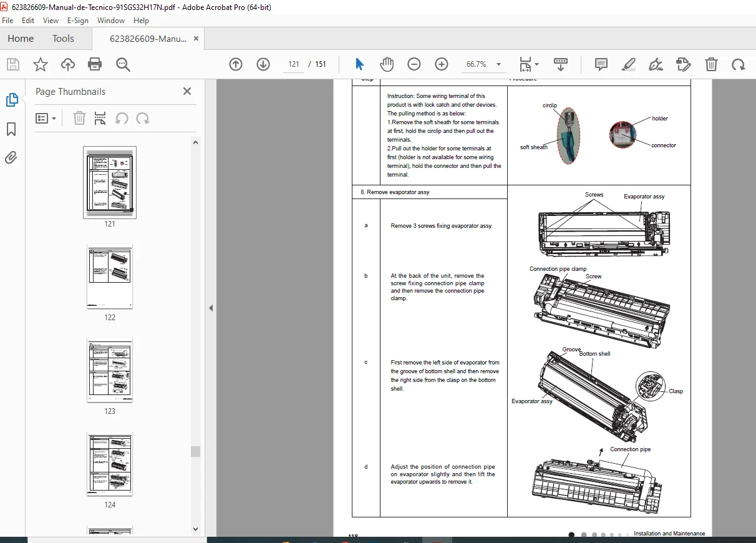Click the upload to cloud icon
This screenshot has height=543, width=756.
(68, 64)
